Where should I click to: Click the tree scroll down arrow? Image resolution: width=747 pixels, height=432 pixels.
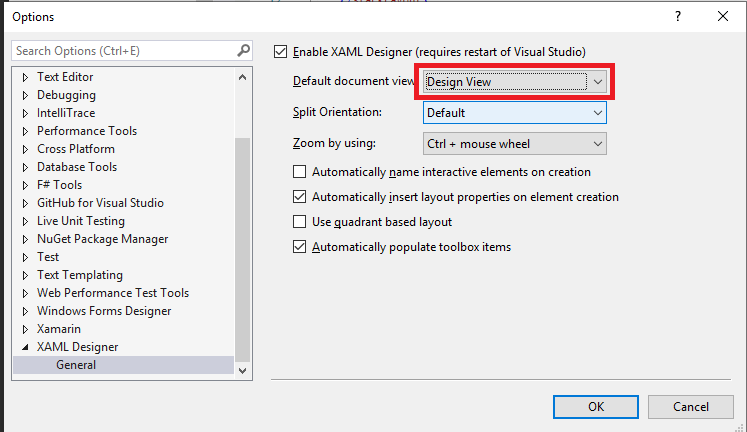pos(242,371)
